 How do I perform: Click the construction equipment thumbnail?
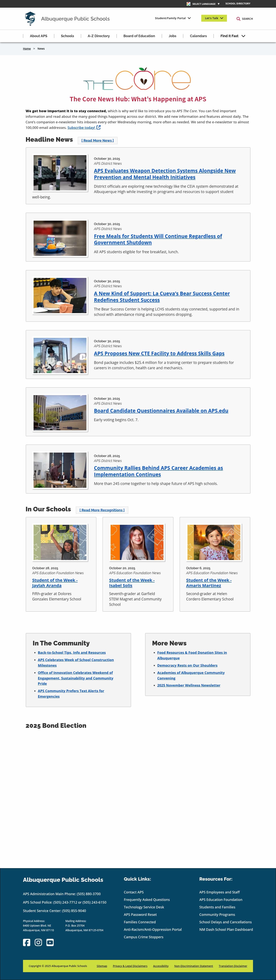60,356
